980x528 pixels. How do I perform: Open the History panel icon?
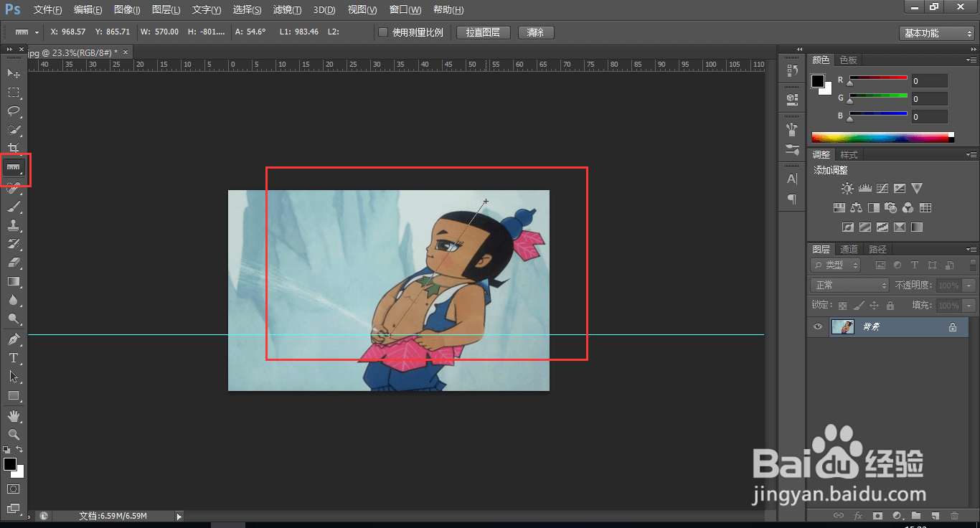(x=792, y=70)
